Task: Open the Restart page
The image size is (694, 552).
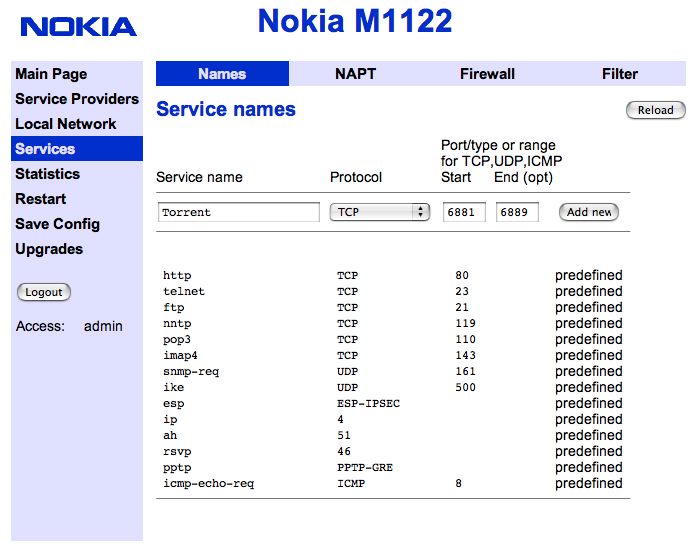Action: [41, 199]
